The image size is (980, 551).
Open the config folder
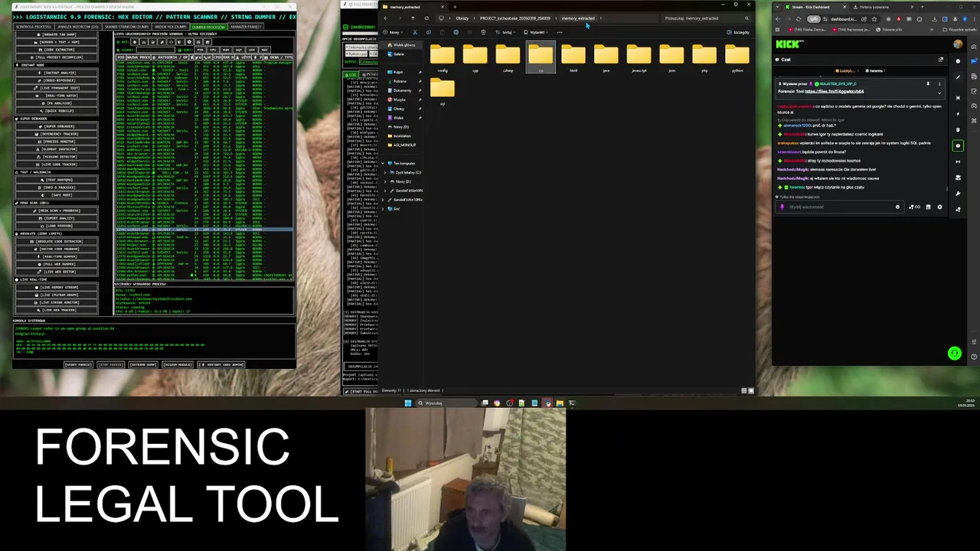coord(443,58)
